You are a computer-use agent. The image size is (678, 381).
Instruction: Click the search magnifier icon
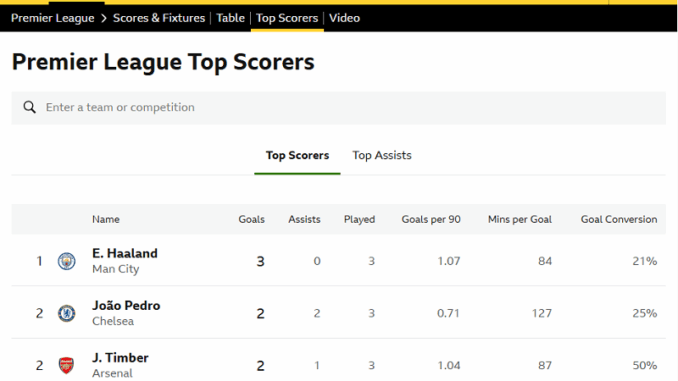point(29,107)
